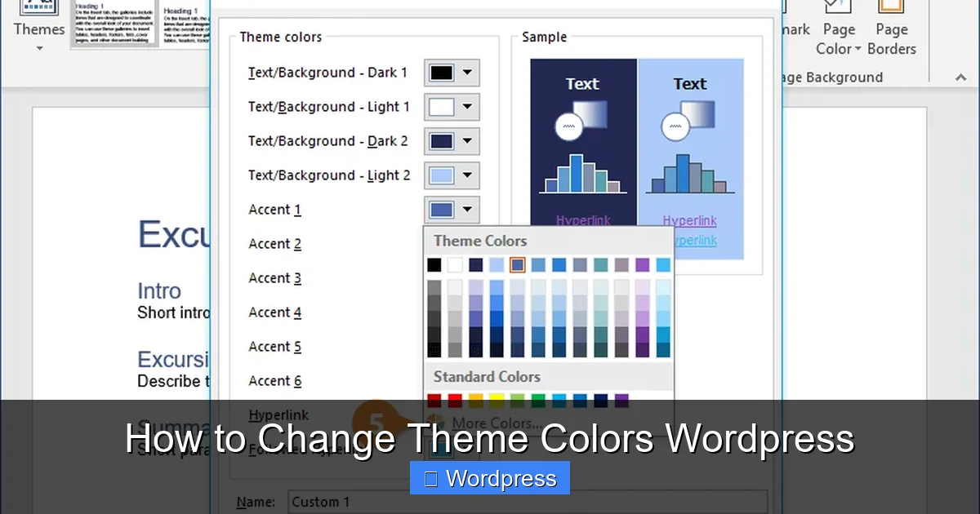Click the Accent 5 label
The image size is (980, 514).
(275, 347)
